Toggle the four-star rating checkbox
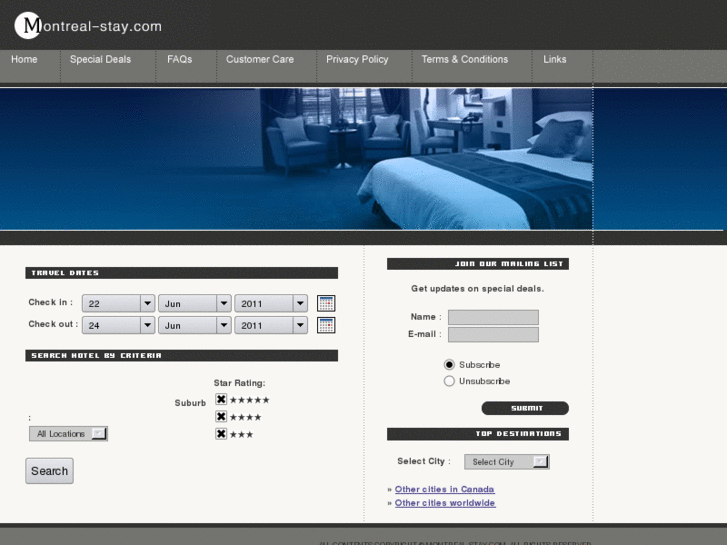Screen dimensions: 727x545 [221, 417]
